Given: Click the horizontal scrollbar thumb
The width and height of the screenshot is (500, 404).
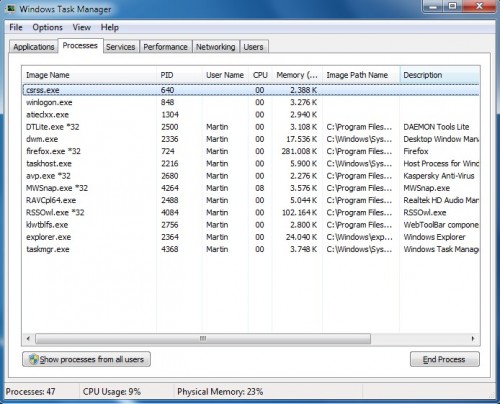Looking at the screenshot, I should click(203, 339).
